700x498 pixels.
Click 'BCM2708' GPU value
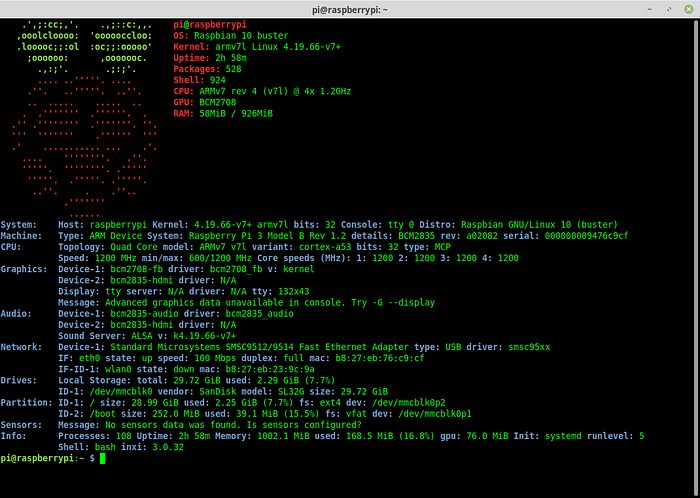pos(218,103)
